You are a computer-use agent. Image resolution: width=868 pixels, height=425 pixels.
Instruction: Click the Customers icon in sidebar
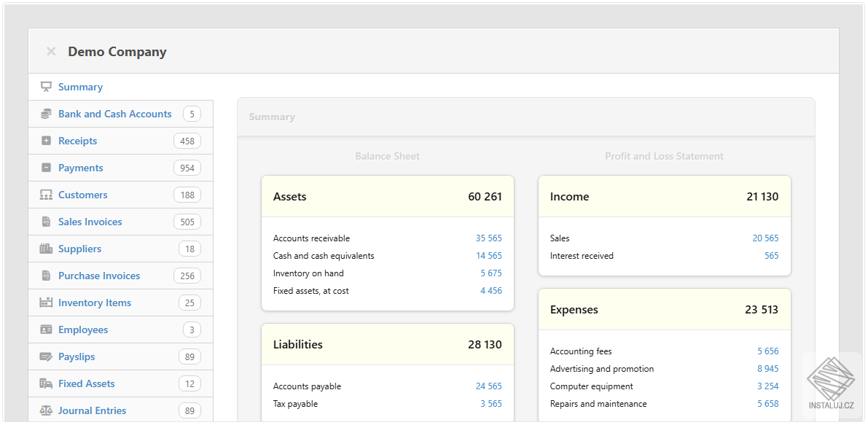pos(46,195)
